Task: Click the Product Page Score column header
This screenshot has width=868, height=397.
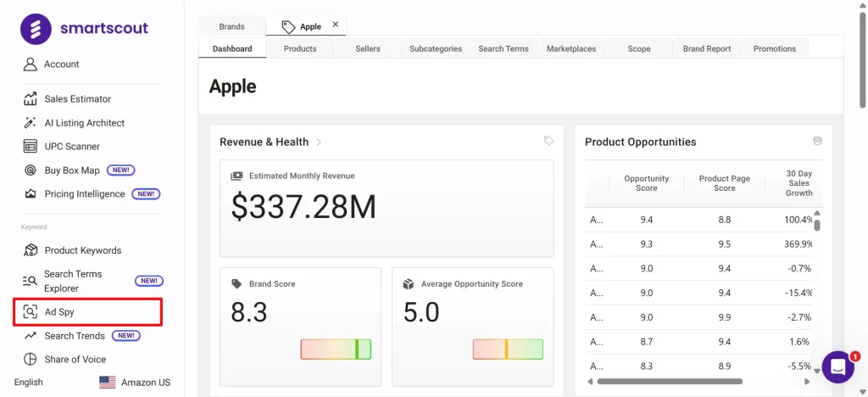Action: coord(724,183)
